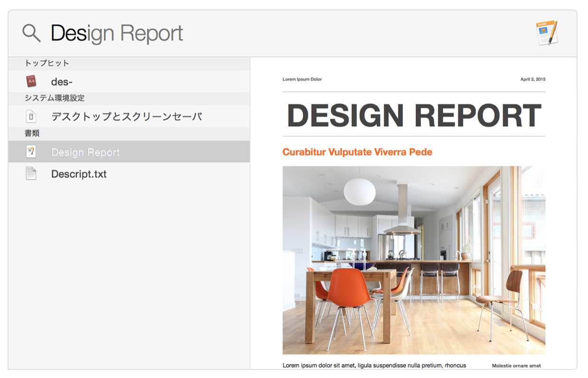Open デスクトップとスクリーンセーバ preference result
The image size is (588, 378).
126,116
